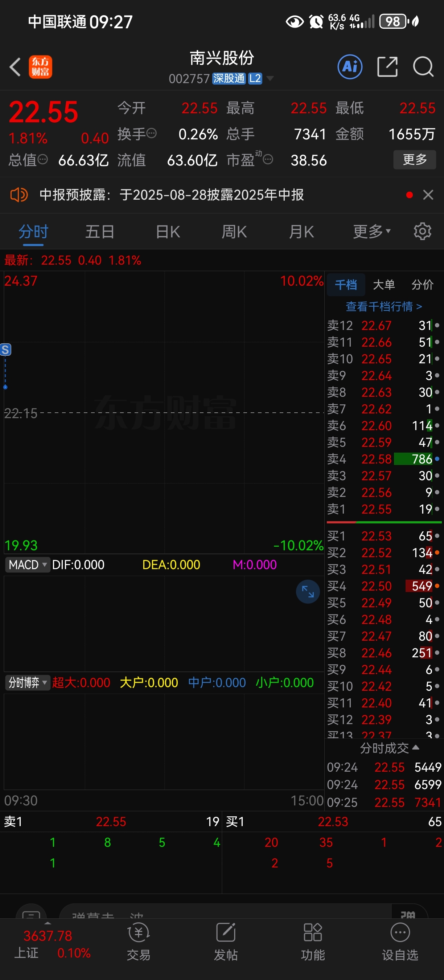444x980 pixels.
Task: Open the 中报预披露 announcement text
Action: (172, 195)
